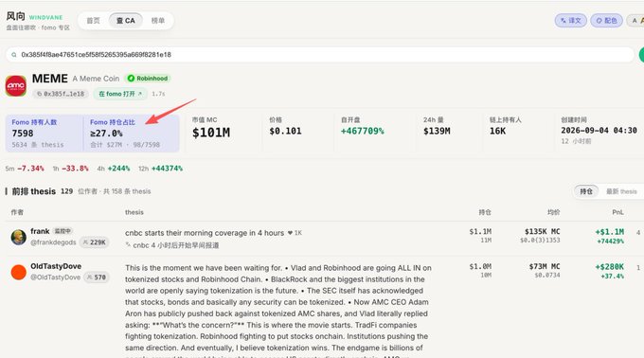Viewport: 644px width, 358px height.
Task: Click frank's 229K followers chip
Action: tap(95, 242)
